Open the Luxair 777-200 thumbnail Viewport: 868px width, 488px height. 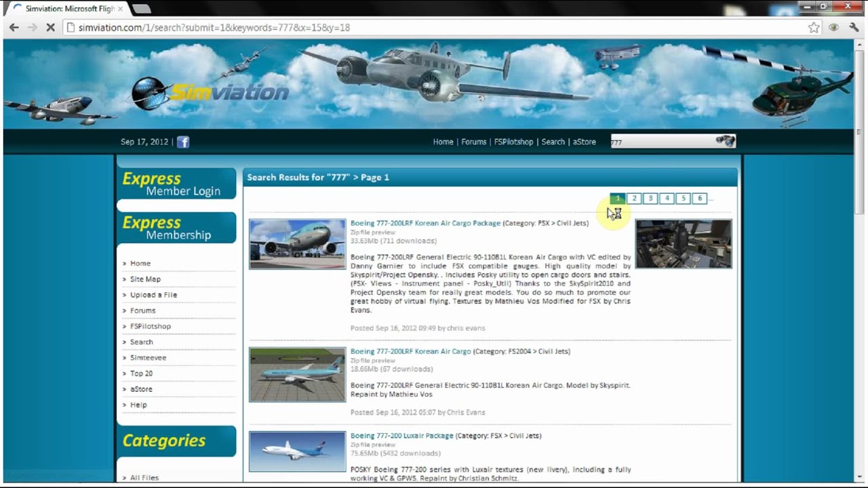point(297,451)
